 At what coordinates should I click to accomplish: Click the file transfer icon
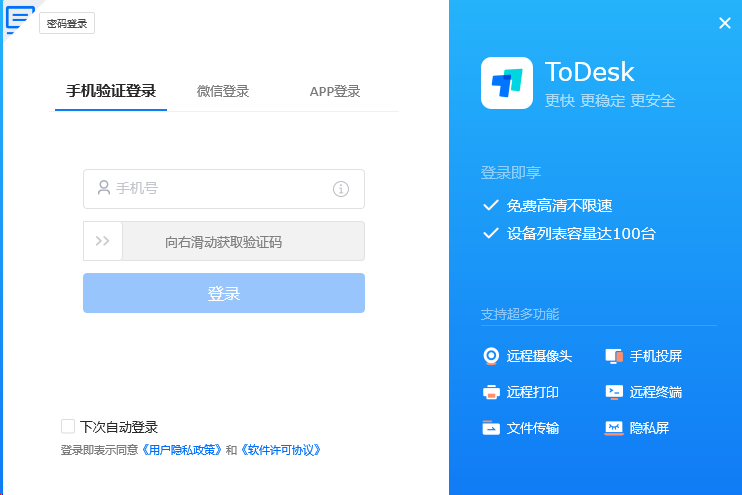(491, 428)
